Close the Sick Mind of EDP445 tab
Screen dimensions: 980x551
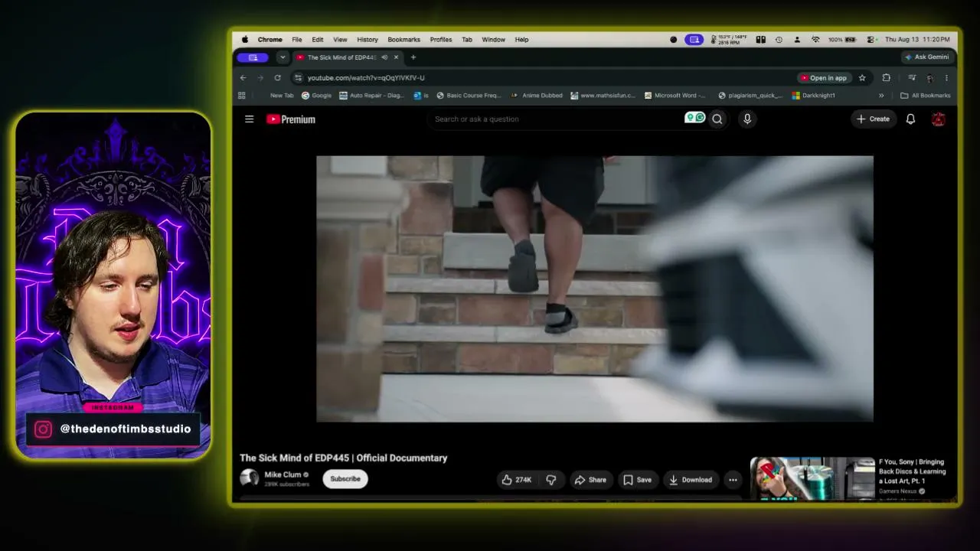(396, 57)
